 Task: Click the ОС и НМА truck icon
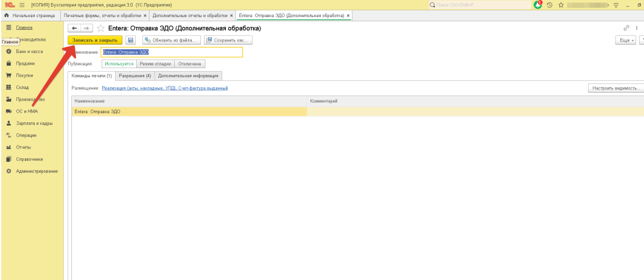8,111
